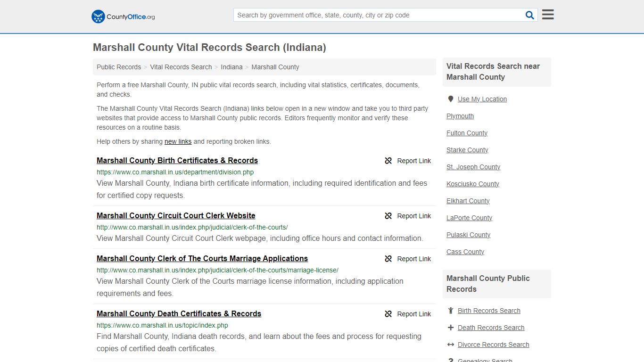Select LaPorte County
The width and height of the screenshot is (644, 362).
[x=470, y=218]
